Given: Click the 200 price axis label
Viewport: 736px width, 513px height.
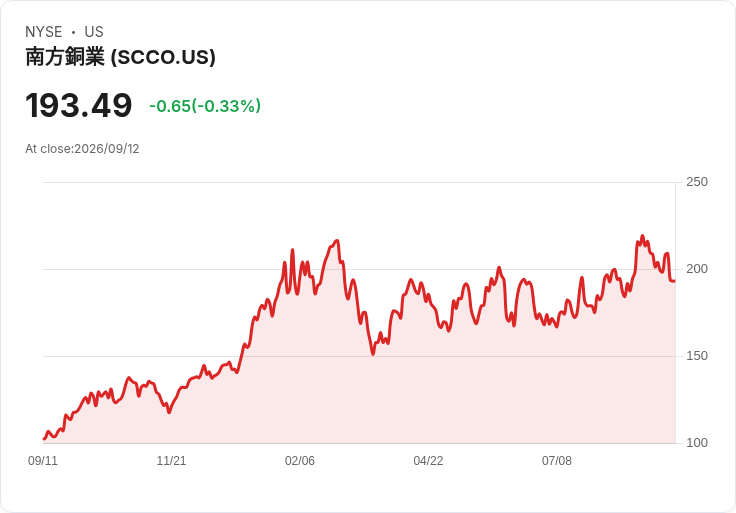Looking at the screenshot, I should [697, 269].
